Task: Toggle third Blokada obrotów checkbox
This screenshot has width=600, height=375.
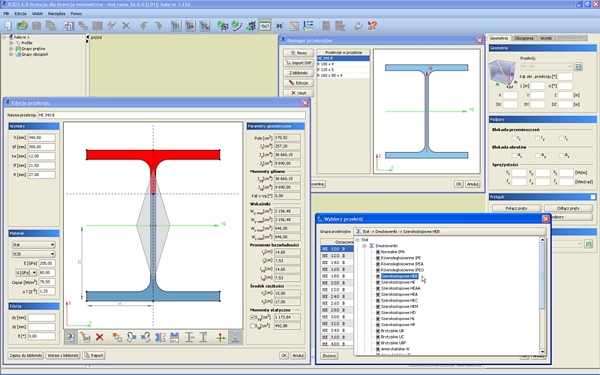Action: [x=561, y=155]
